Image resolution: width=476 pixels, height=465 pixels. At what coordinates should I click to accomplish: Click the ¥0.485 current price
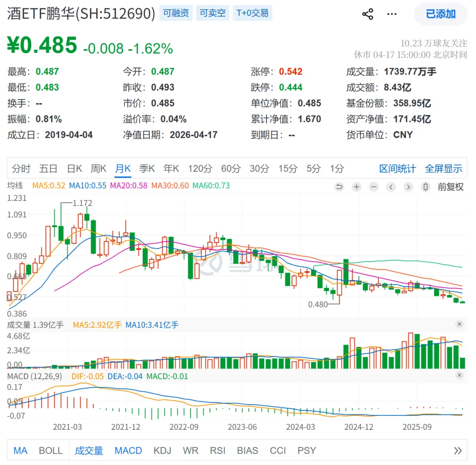point(42,45)
